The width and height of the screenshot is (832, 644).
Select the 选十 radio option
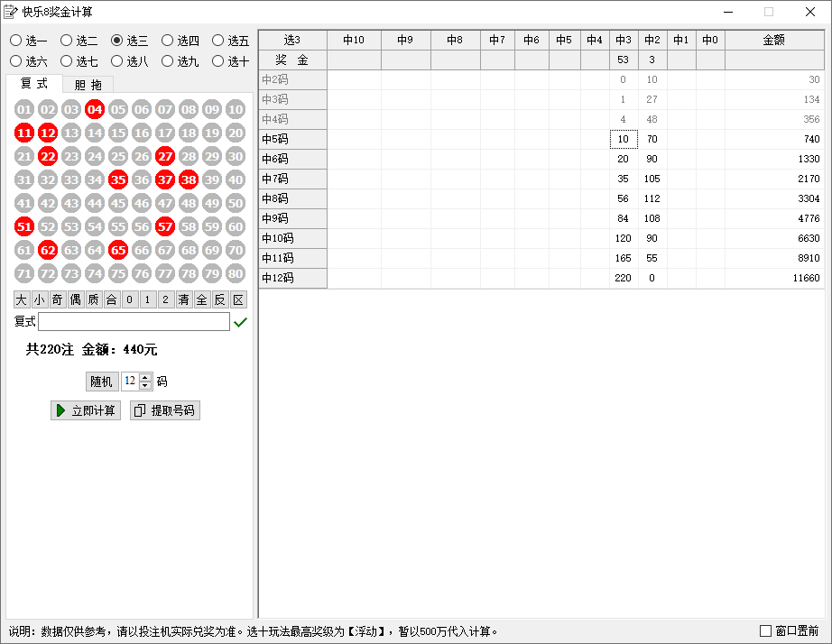click(x=218, y=61)
